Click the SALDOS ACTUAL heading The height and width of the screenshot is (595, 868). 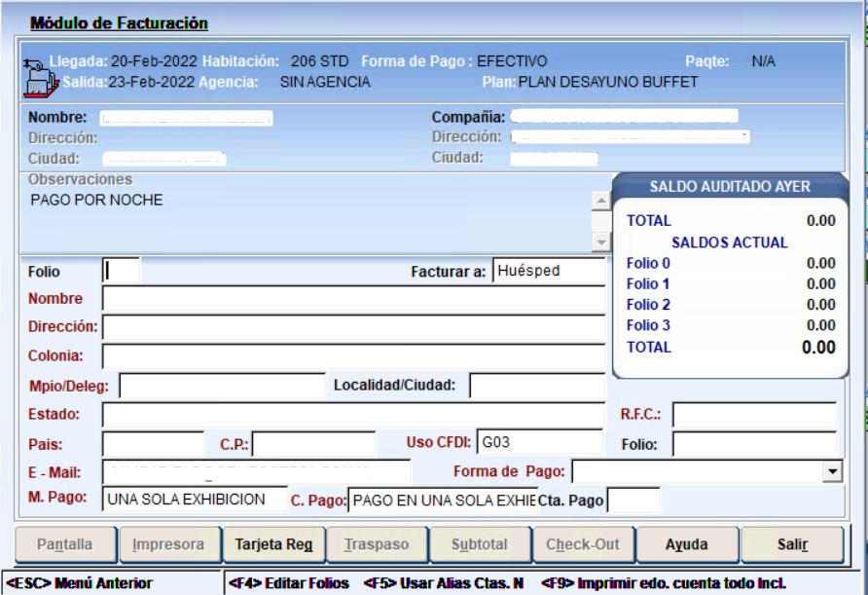tap(729, 242)
